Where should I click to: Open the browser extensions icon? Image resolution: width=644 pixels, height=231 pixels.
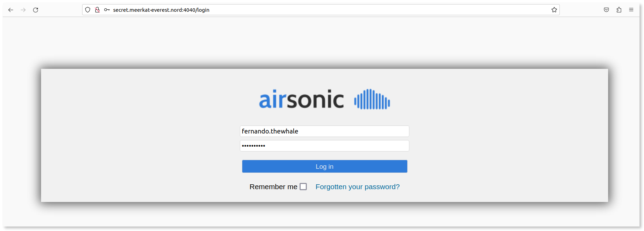pos(619,10)
